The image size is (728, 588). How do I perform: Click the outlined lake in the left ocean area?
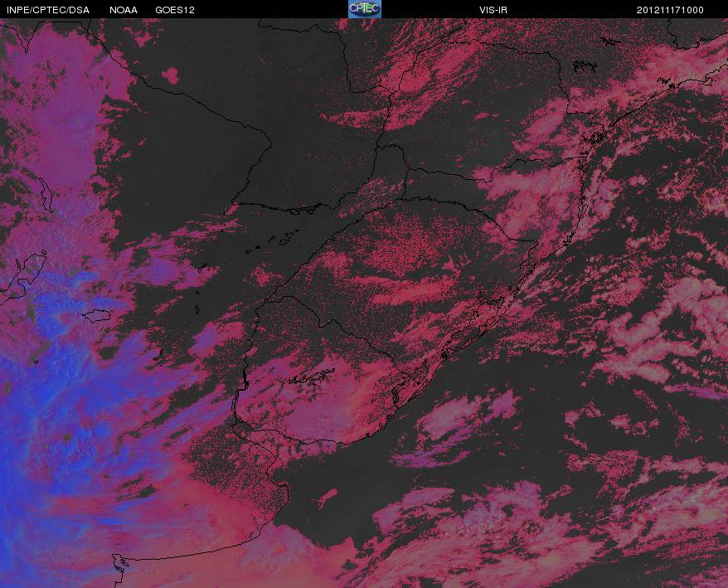click(96, 316)
